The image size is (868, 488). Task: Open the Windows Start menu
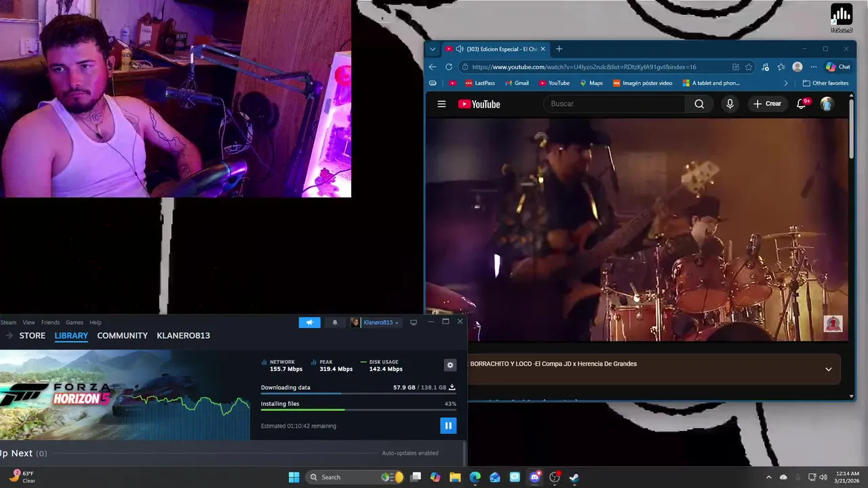(x=294, y=477)
